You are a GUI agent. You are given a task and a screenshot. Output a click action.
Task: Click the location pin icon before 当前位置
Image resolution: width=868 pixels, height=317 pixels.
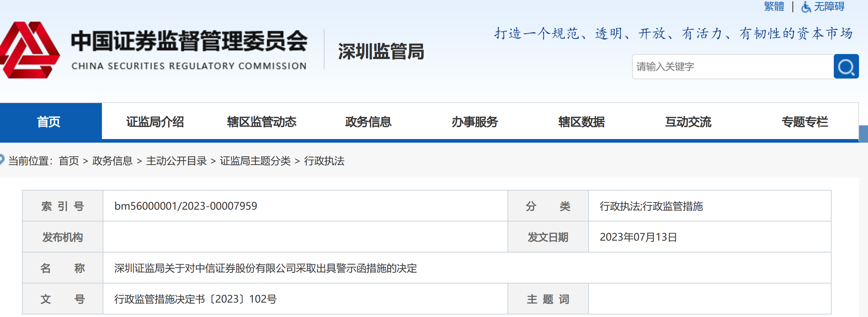(x=2, y=160)
